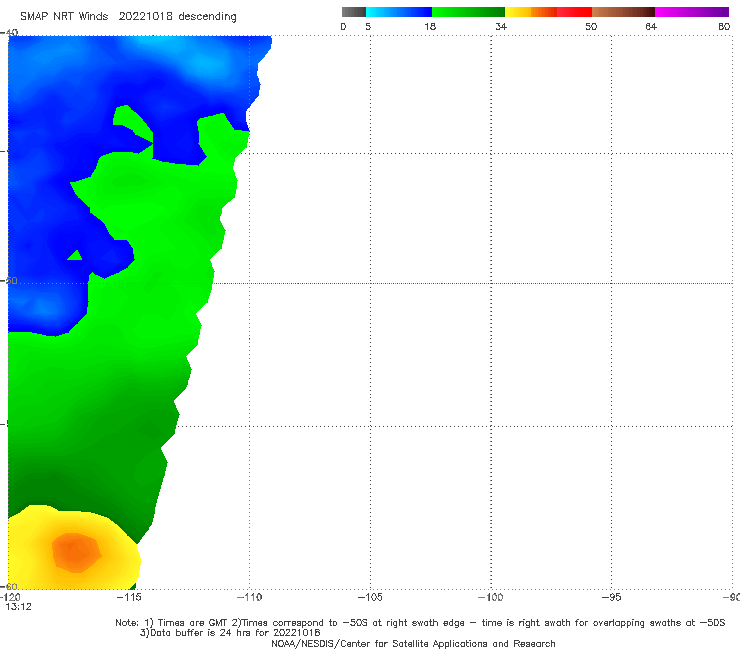Click the orange high-wind core in the map

[76, 552]
